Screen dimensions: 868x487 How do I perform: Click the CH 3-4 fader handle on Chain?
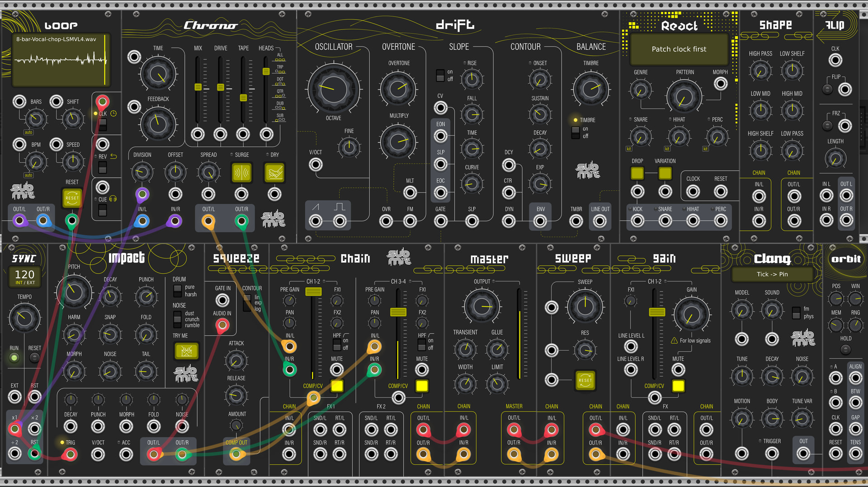[398, 312]
